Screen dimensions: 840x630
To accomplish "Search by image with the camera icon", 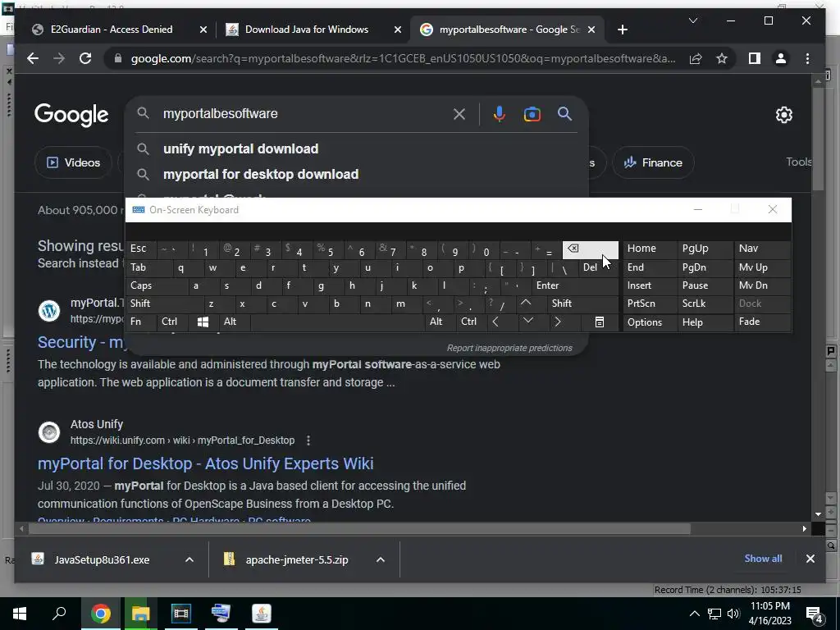I will pyautogui.click(x=532, y=113).
